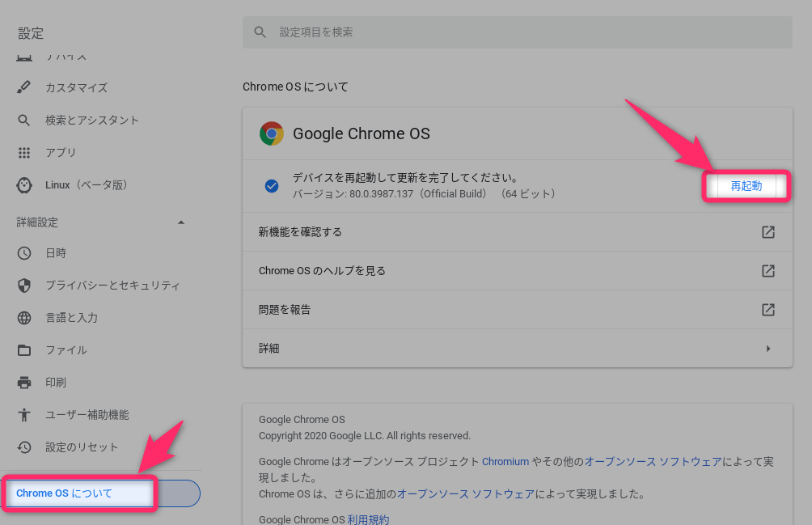The height and width of the screenshot is (525, 812).
Task: Click the Google Chrome logo icon
Action: point(272,133)
